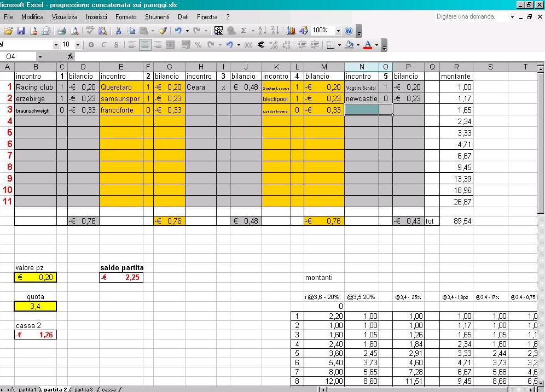This screenshot has width=545, height=392.
Task: Open the zoom 100% dropdown
Action: coord(338,31)
